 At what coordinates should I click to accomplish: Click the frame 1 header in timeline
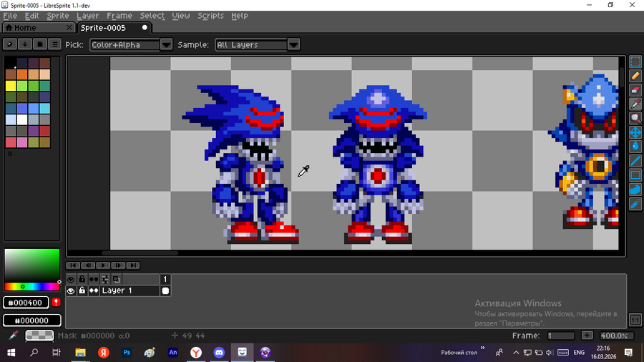165,279
